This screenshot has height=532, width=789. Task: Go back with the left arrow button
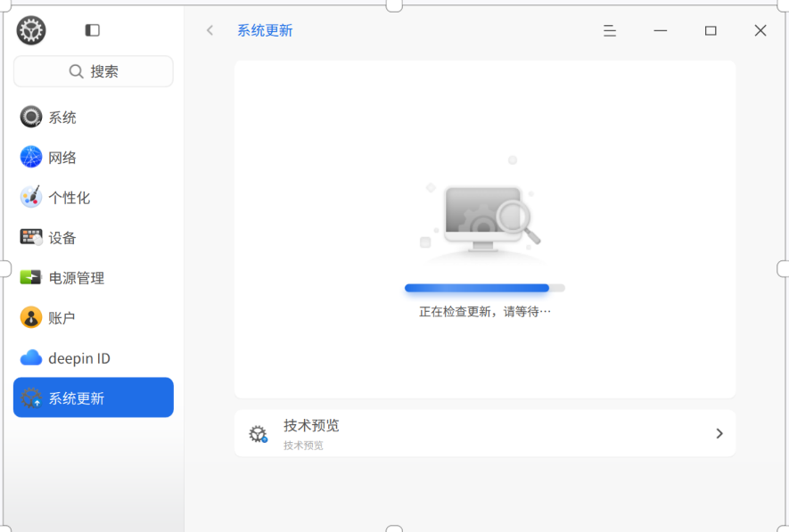(x=210, y=30)
